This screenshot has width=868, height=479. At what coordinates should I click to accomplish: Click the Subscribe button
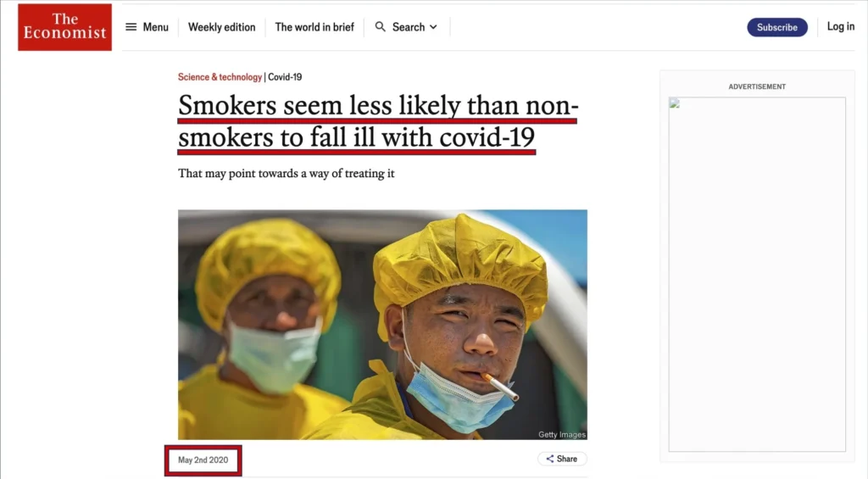pos(777,27)
